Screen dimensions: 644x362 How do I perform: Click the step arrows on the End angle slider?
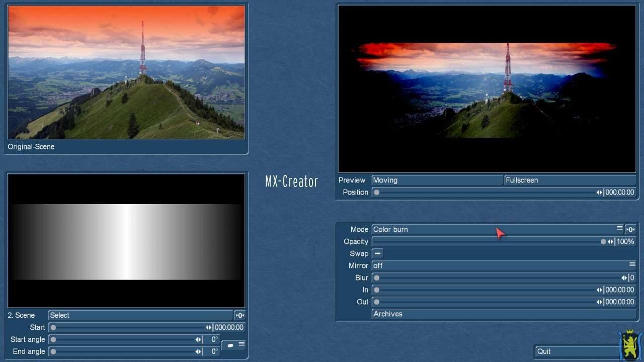click(199, 352)
